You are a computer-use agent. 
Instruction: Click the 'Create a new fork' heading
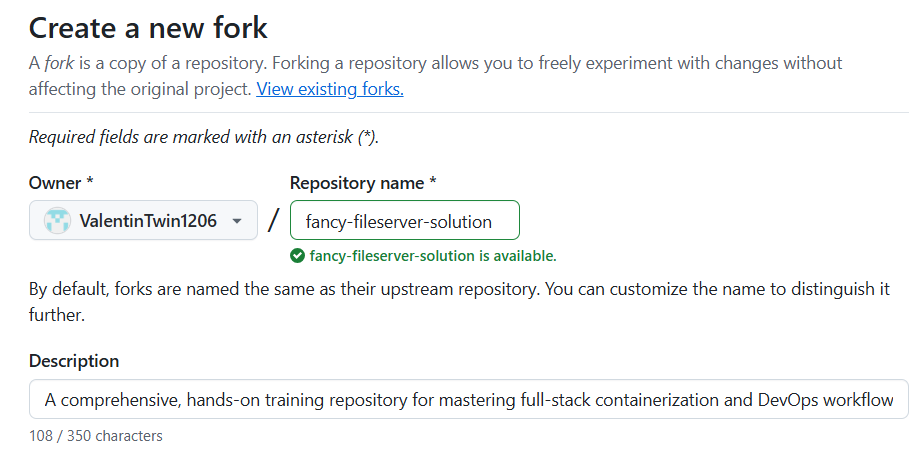click(148, 27)
